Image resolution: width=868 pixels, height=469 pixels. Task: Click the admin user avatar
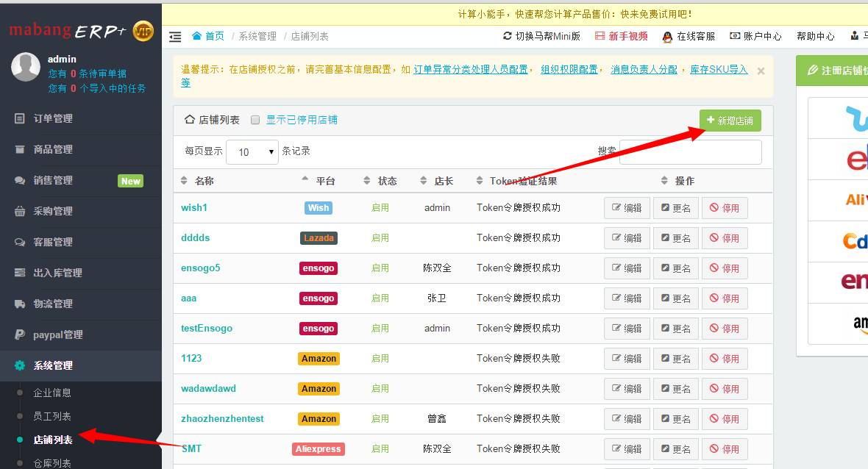(26, 67)
